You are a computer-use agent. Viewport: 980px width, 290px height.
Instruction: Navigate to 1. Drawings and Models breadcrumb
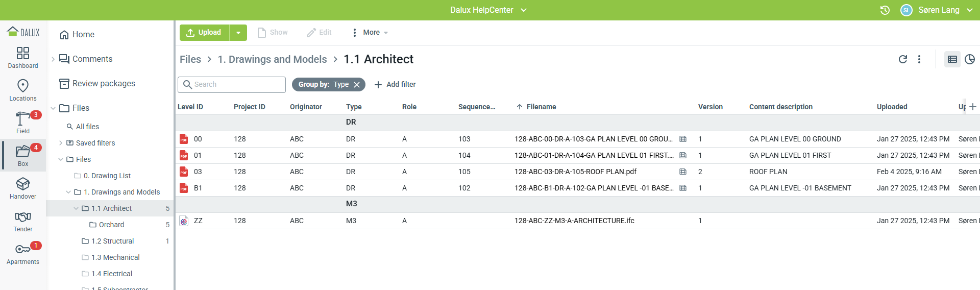[x=272, y=59]
